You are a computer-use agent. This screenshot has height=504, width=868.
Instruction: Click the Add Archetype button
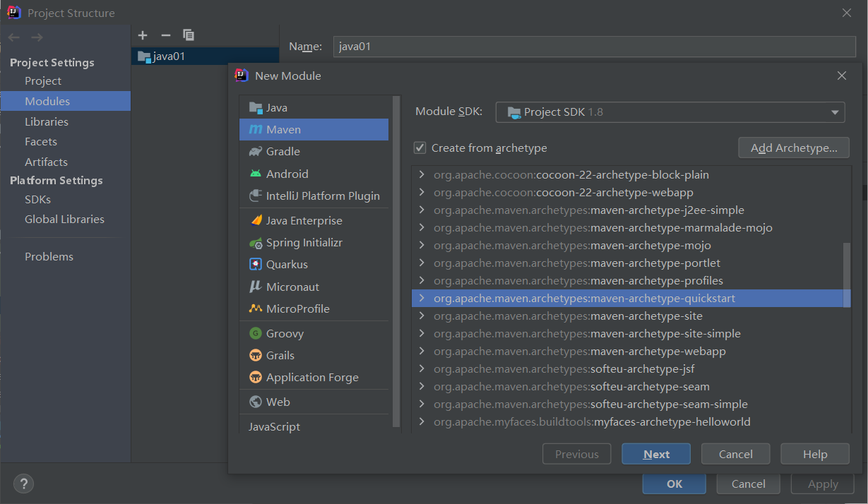(794, 148)
